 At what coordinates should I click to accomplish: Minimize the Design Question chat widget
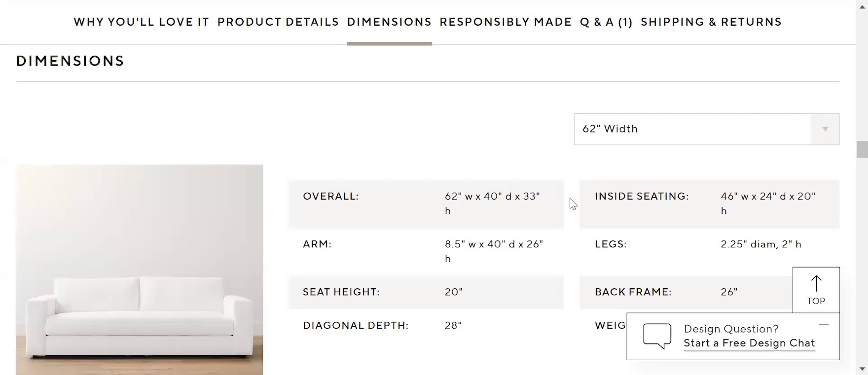point(824,325)
